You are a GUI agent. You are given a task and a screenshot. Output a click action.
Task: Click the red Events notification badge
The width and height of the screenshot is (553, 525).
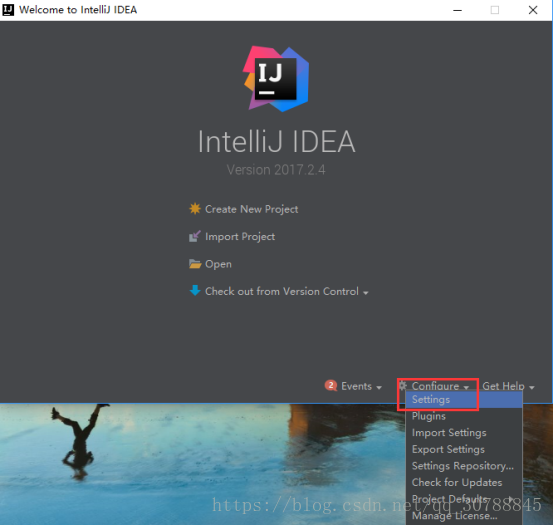click(x=330, y=385)
